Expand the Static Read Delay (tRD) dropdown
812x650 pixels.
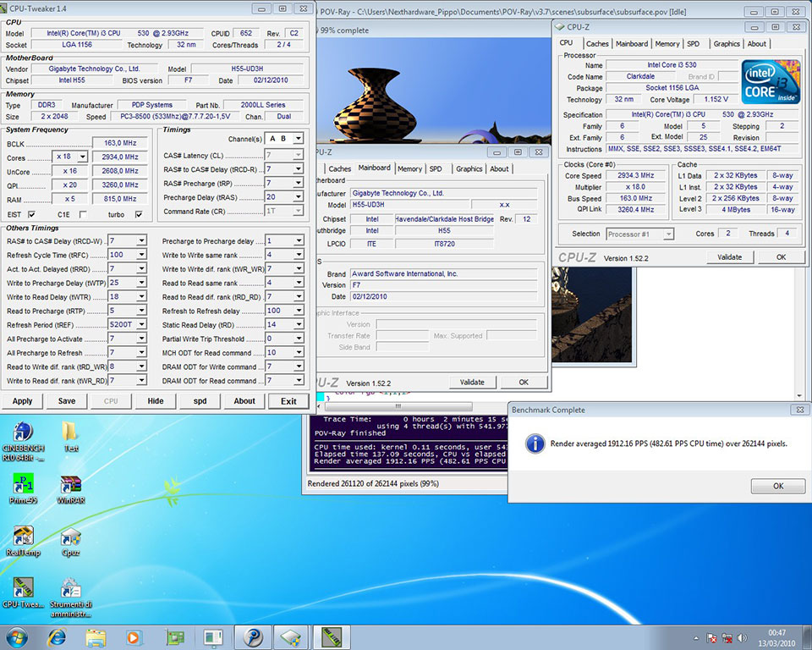[299, 324]
